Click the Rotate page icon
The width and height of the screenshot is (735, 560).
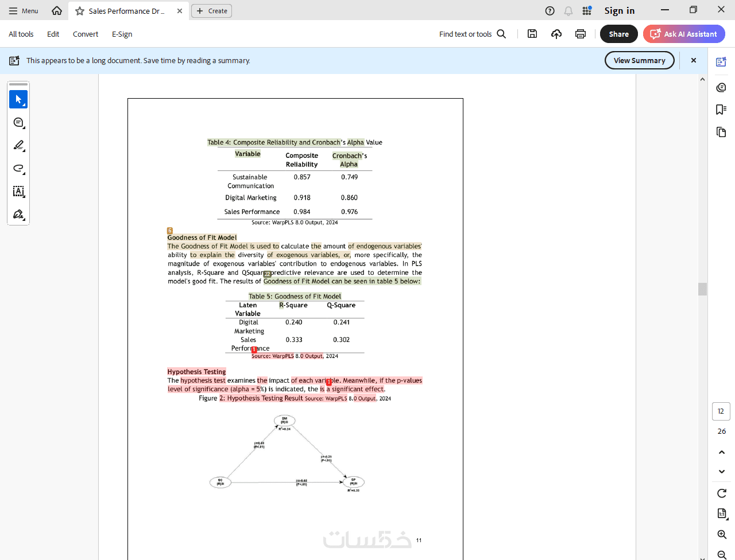pyautogui.click(x=722, y=493)
